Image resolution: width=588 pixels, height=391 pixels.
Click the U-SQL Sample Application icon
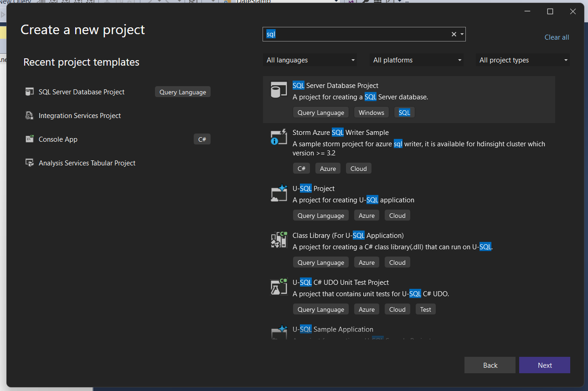(279, 333)
